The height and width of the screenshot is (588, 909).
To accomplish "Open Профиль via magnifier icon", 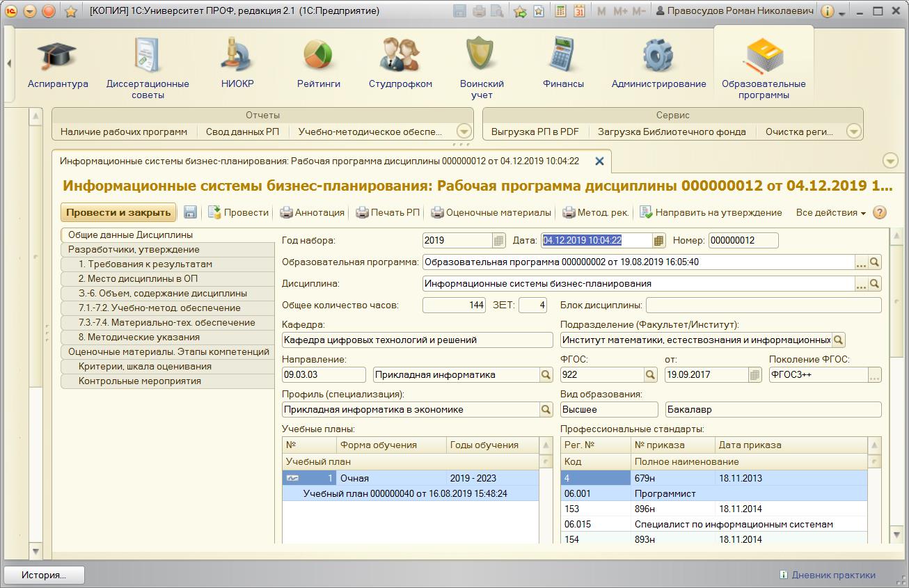I will (x=546, y=410).
